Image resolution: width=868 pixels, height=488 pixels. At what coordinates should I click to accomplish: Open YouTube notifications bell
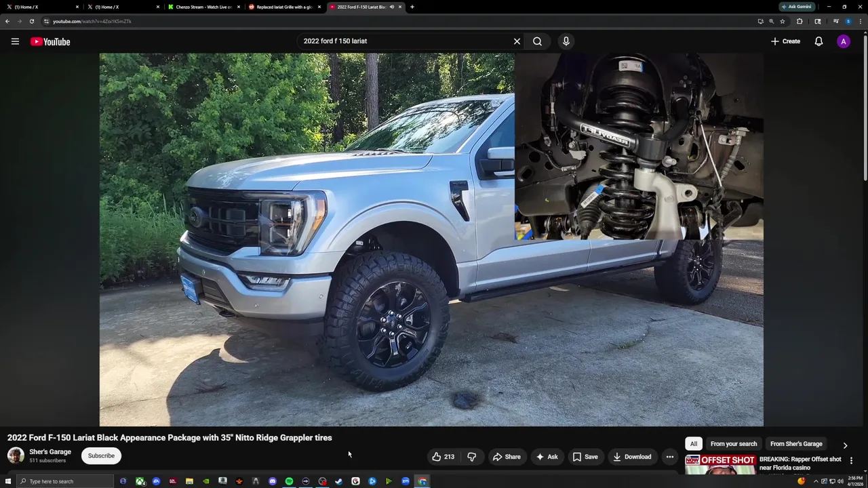[x=818, y=41]
